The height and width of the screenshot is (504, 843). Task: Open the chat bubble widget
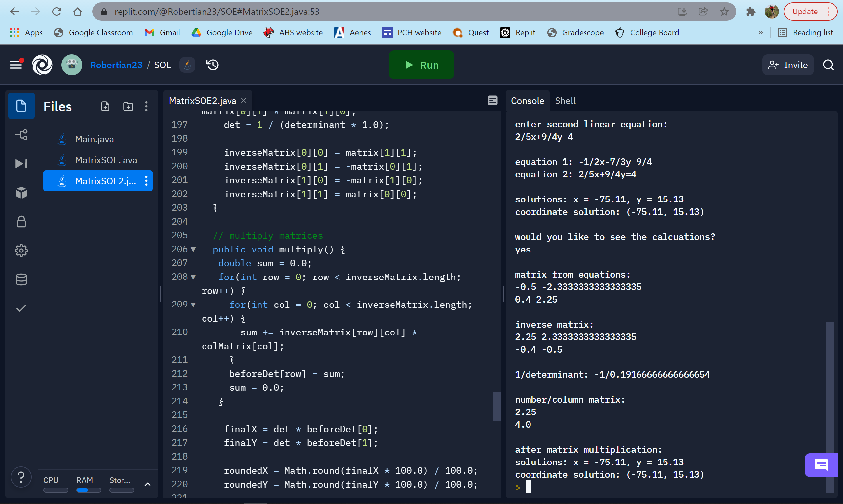[821, 464]
